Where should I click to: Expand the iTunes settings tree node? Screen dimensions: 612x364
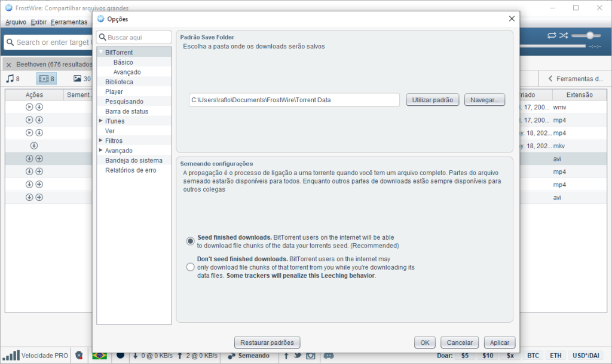point(100,121)
